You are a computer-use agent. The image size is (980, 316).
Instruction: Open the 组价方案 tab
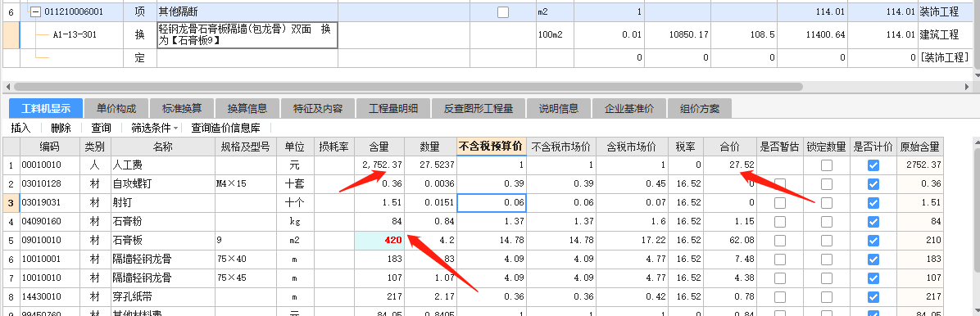pos(700,108)
